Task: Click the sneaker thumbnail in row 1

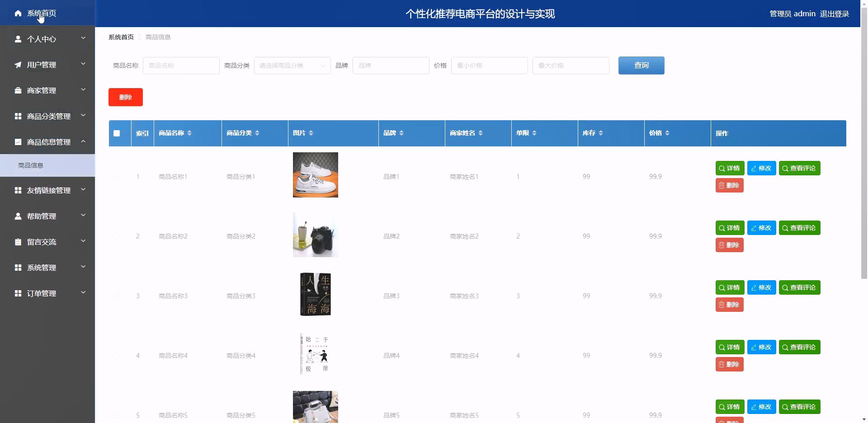Action: [x=316, y=175]
